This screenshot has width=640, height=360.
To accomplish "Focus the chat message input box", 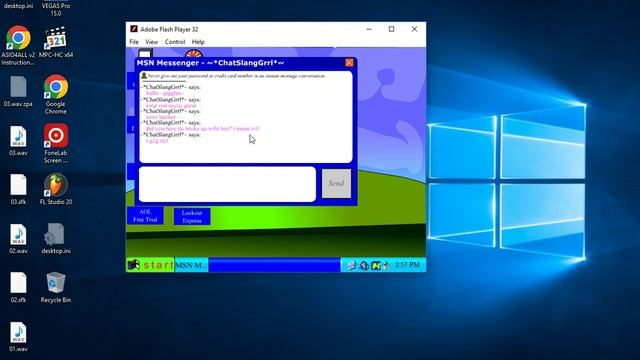I will tap(227, 184).
